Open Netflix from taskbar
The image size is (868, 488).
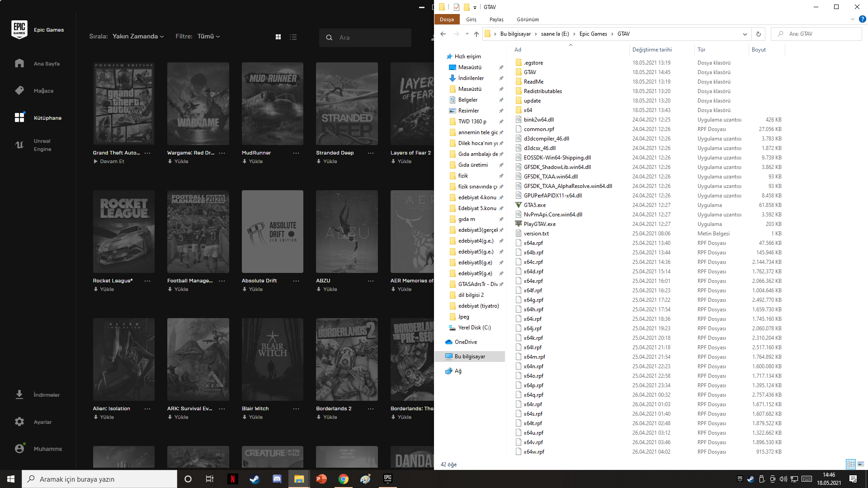click(233, 479)
